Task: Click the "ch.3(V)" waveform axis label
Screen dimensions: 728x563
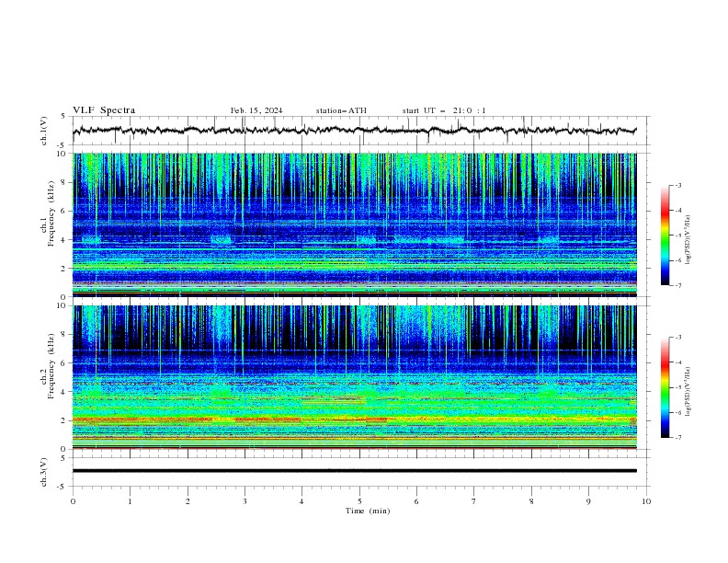Action: [44, 472]
